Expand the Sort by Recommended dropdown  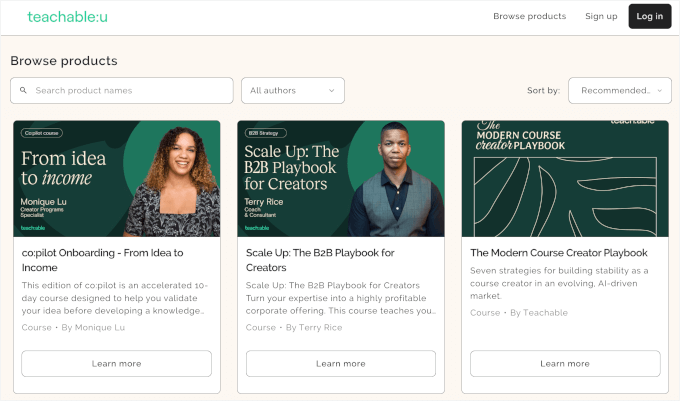(619, 90)
